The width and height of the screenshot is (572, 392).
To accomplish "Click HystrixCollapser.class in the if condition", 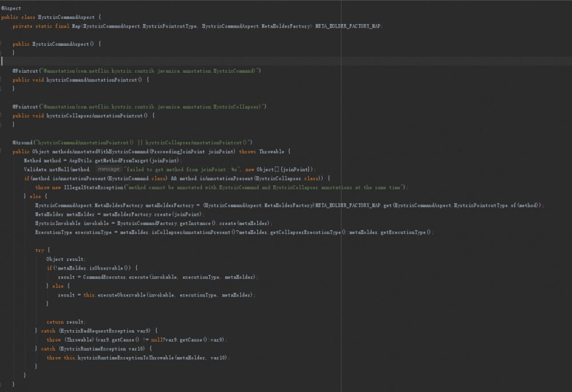I will pos(287,179).
